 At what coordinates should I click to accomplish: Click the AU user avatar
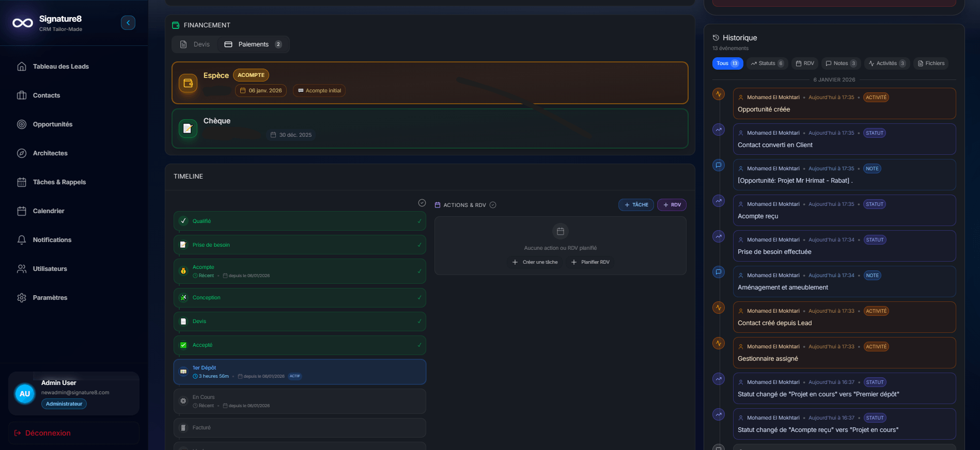pos(25,394)
